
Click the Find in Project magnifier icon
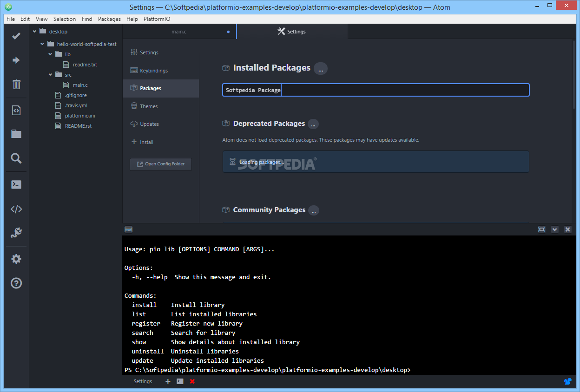[16, 158]
